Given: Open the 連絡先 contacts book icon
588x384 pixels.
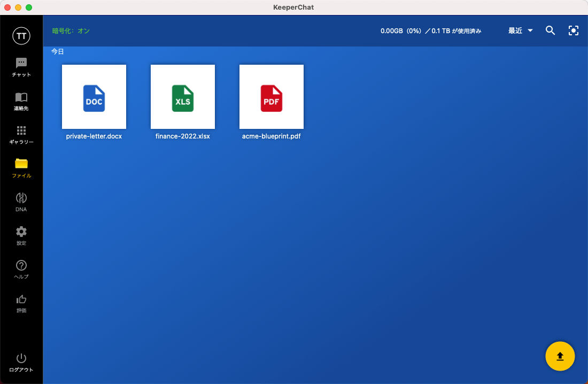Looking at the screenshot, I should pos(21,97).
